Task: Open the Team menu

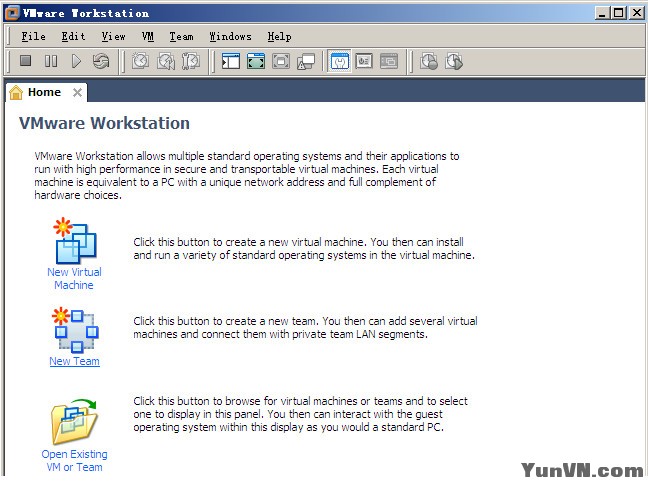Action: [x=181, y=37]
